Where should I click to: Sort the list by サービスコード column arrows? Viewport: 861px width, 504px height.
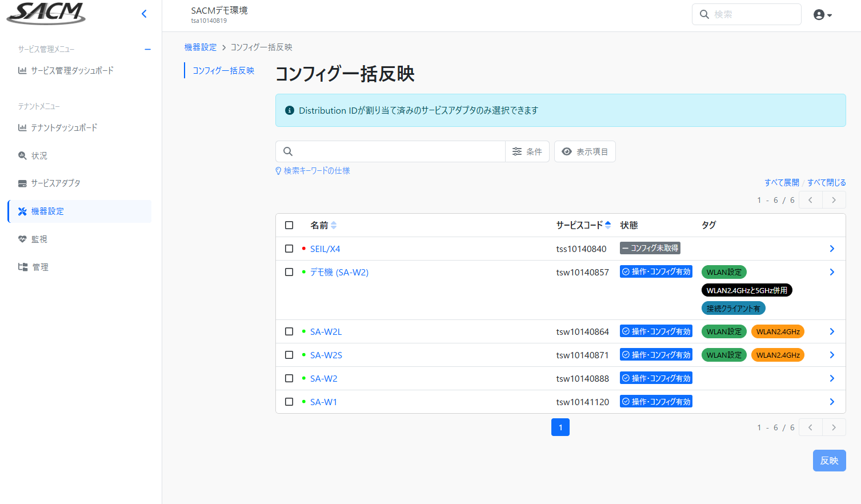pos(608,225)
